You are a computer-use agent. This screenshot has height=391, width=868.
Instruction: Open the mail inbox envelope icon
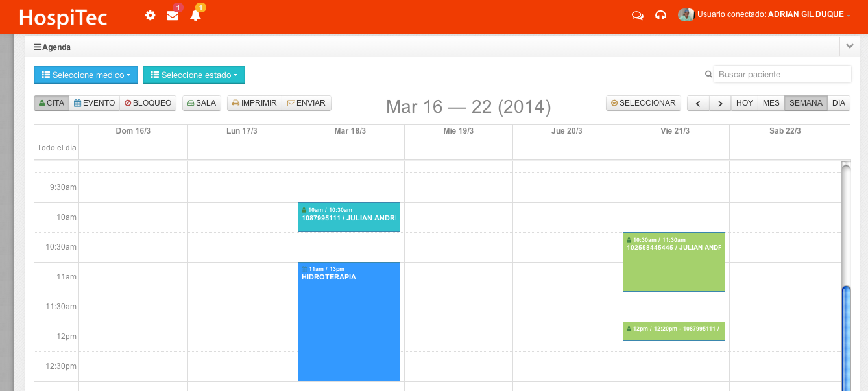pos(173,16)
